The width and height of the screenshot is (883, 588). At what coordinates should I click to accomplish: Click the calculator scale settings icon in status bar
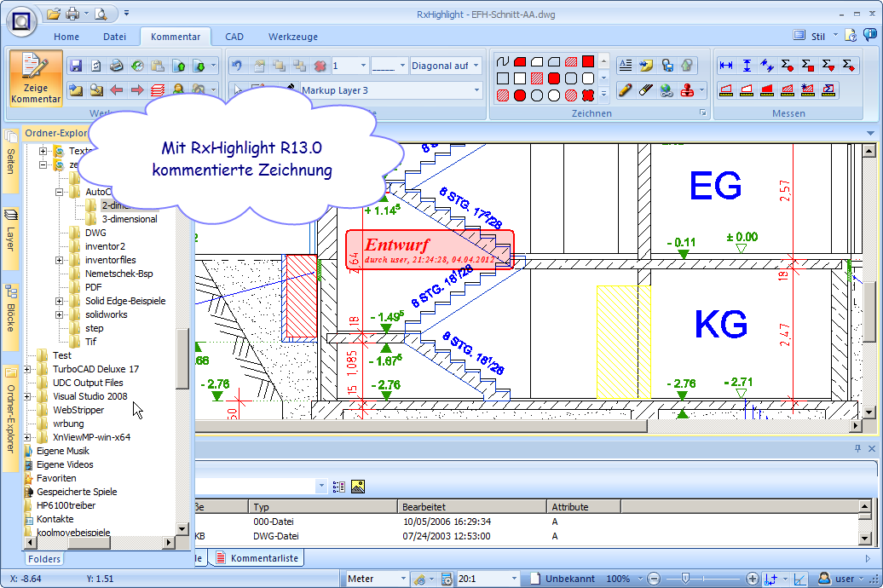click(447, 579)
